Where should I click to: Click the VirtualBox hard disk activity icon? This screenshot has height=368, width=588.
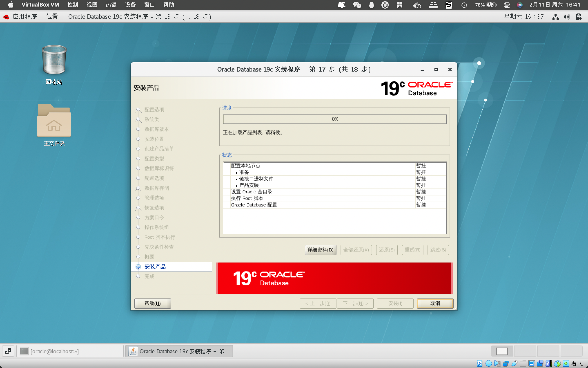[480, 363]
